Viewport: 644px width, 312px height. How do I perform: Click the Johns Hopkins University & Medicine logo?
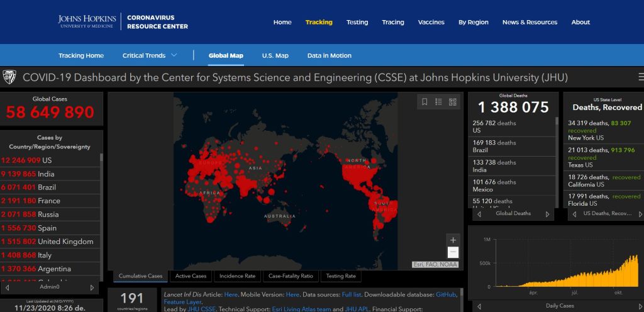coord(87,21)
